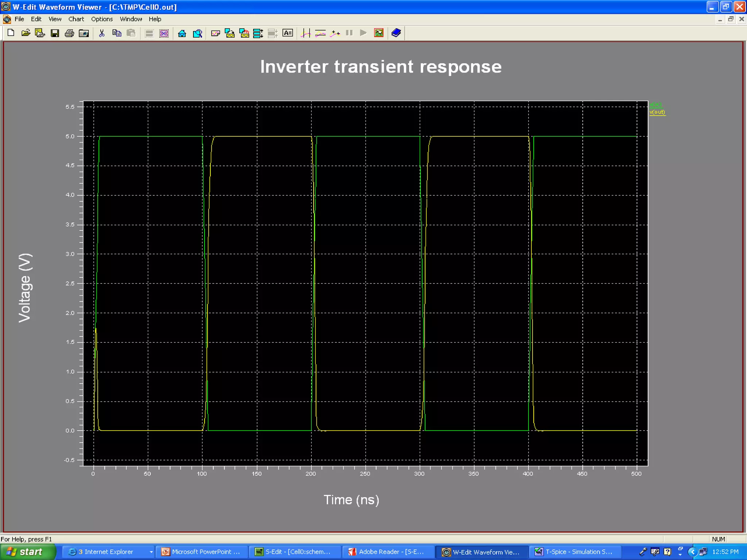The height and width of the screenshot is (560, 747).
Task: Click the New file toolbar icon
Action: point(11,33)
